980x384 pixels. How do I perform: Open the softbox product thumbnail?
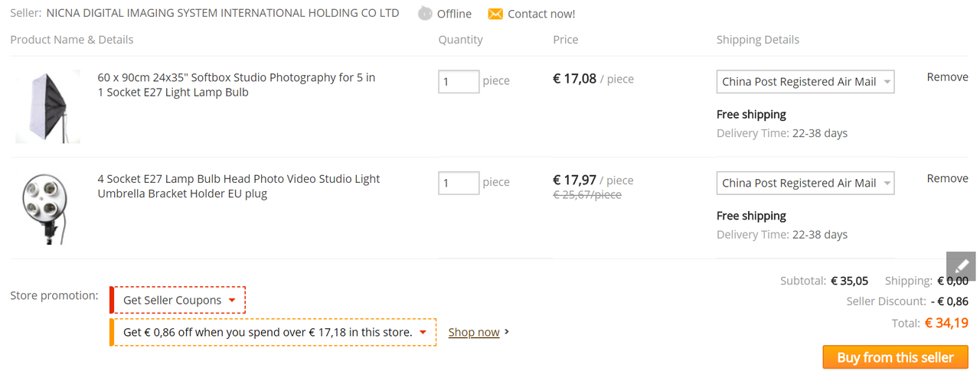(x=47, y=106)
